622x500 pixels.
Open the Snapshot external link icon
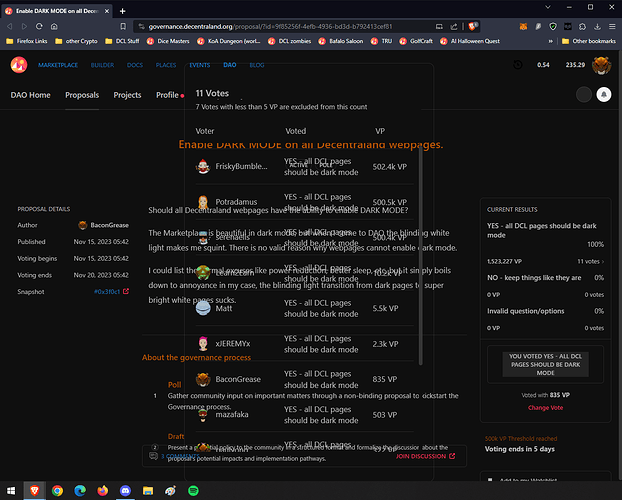pos(126,291)
